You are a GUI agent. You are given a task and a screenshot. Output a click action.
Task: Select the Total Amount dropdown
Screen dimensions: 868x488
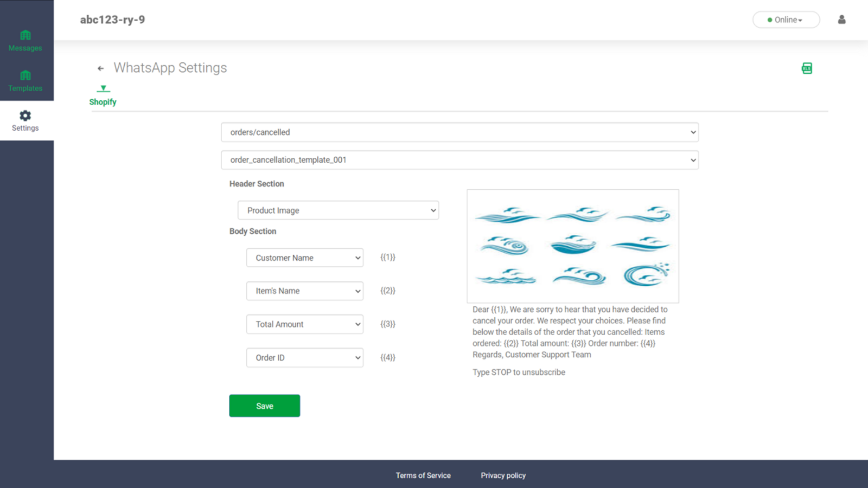304,324
